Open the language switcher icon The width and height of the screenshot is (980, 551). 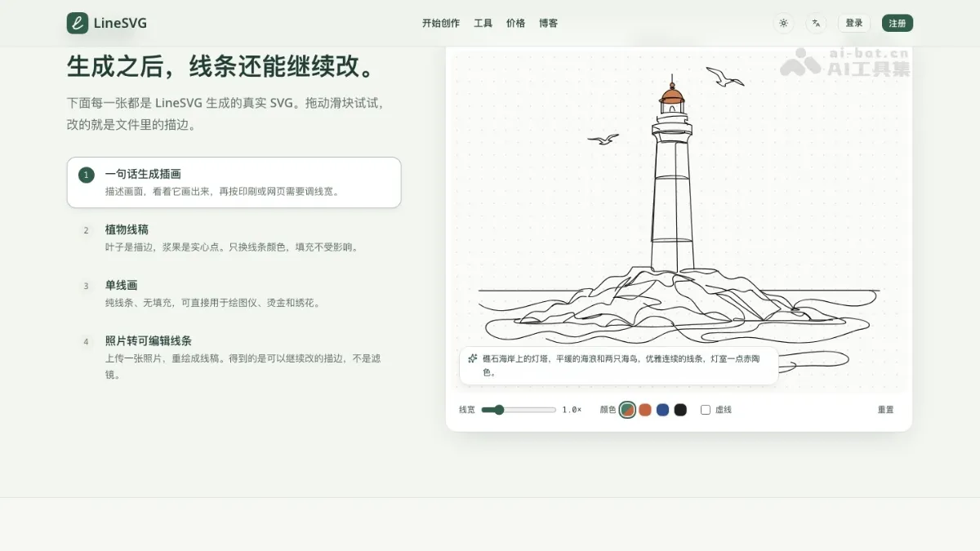click(x=816, y=23)
